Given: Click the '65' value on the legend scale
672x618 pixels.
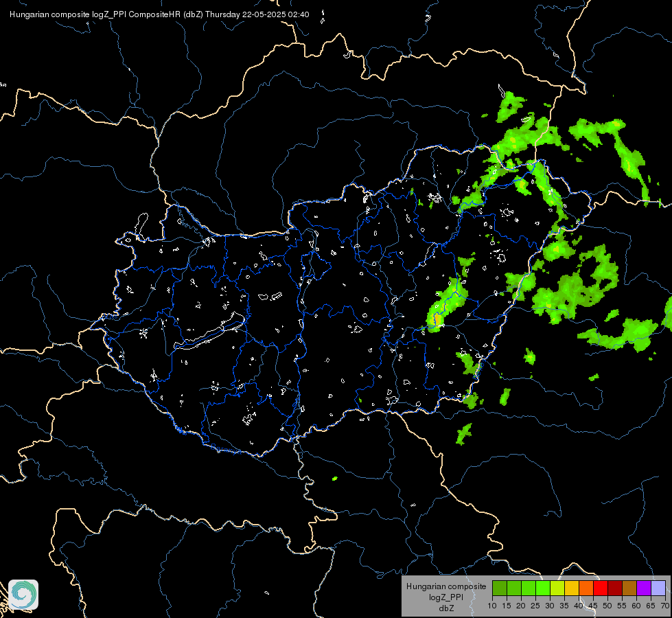Looking at the screenshot, I should (651, 606).
